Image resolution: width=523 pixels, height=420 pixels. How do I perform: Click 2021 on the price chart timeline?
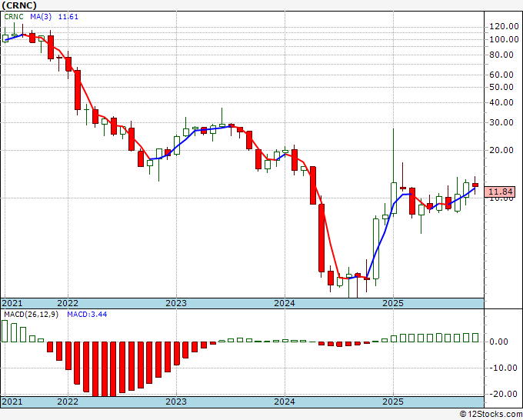[12, 303]
